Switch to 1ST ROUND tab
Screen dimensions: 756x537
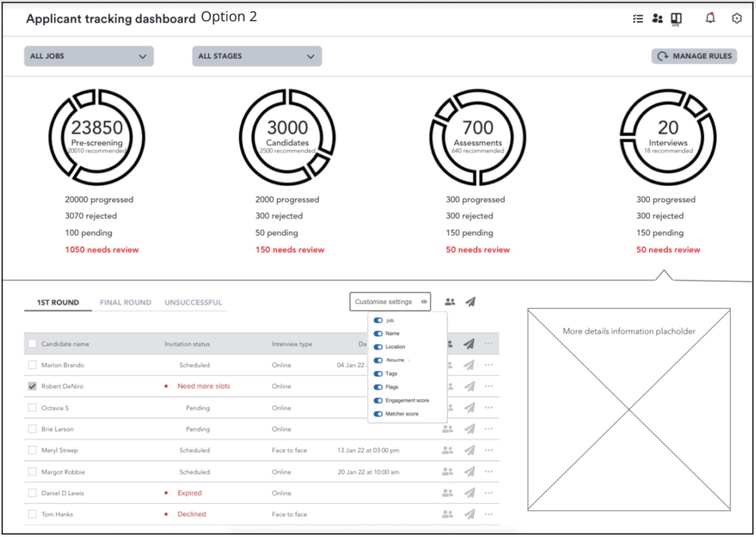point(58,302)
